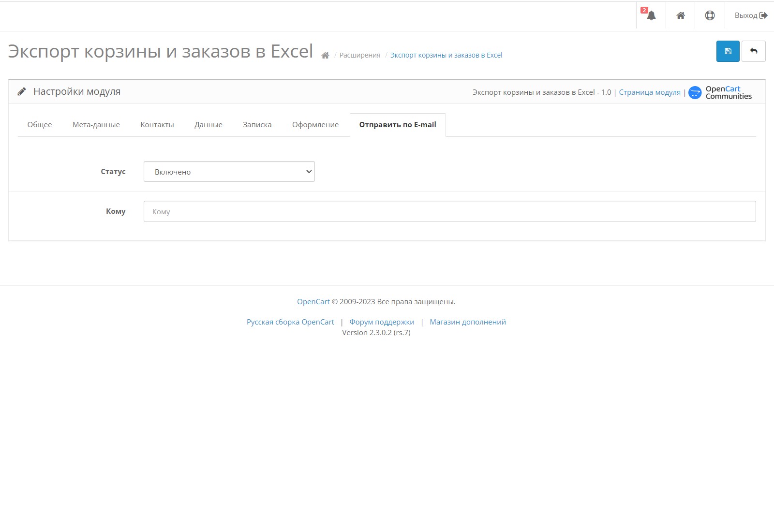
Task: Select the Отправить по E-mail tab
Action: 398,125
